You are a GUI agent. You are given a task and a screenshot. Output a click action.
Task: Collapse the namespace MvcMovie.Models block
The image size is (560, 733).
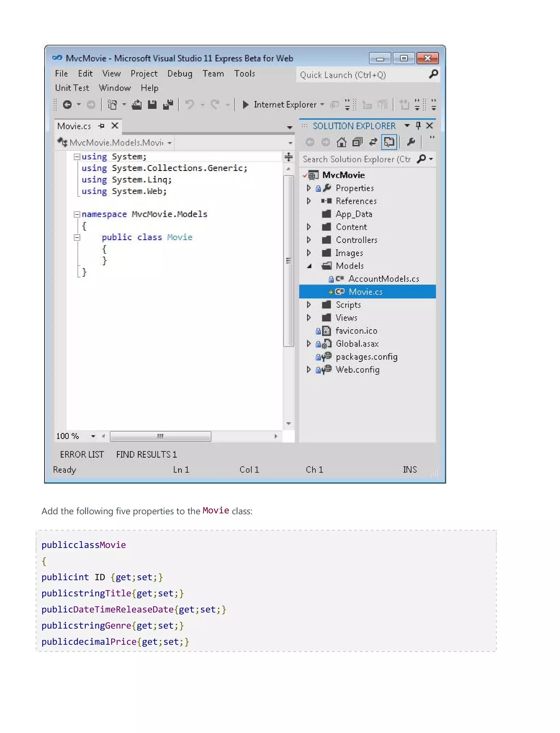77,214
